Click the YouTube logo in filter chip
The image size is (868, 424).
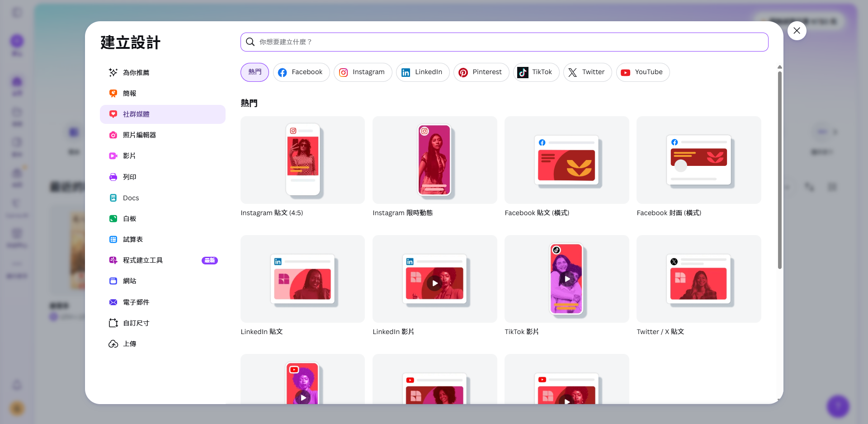[626, 72]
